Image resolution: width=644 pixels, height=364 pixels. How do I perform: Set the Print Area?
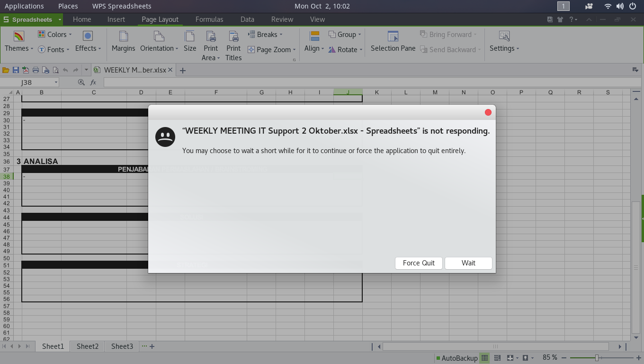(211, 46)
